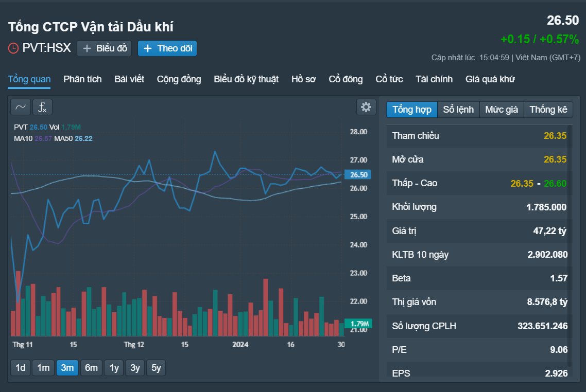
Task: Open the fx indicators button
Action: (x=42, y=107)
